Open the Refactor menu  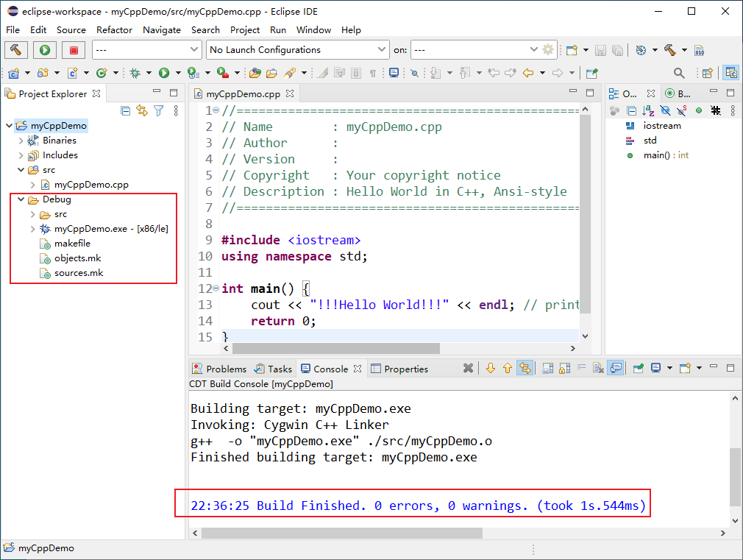coord(114,30)
